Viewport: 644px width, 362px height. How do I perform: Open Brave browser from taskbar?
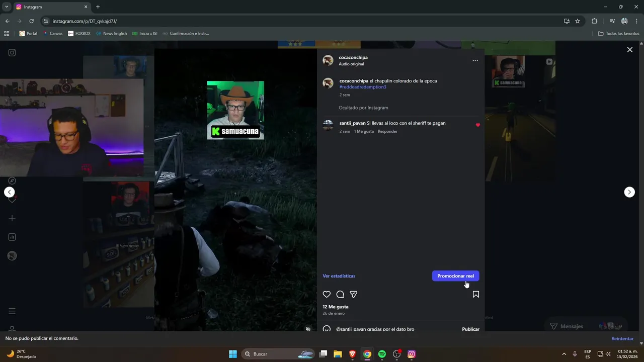(352, 354)
